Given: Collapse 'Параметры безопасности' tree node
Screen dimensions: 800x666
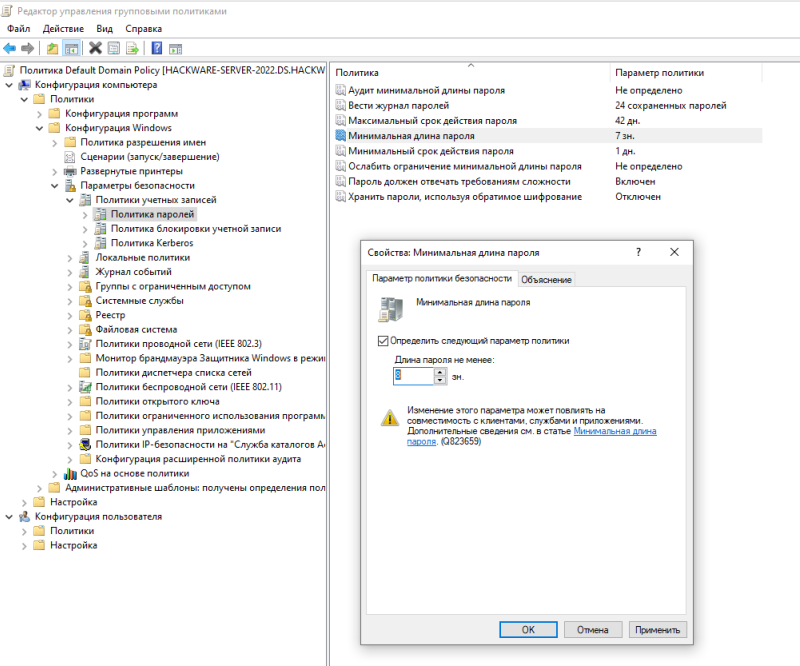Looking at the screenshot, I should click(x=55, y=186).
